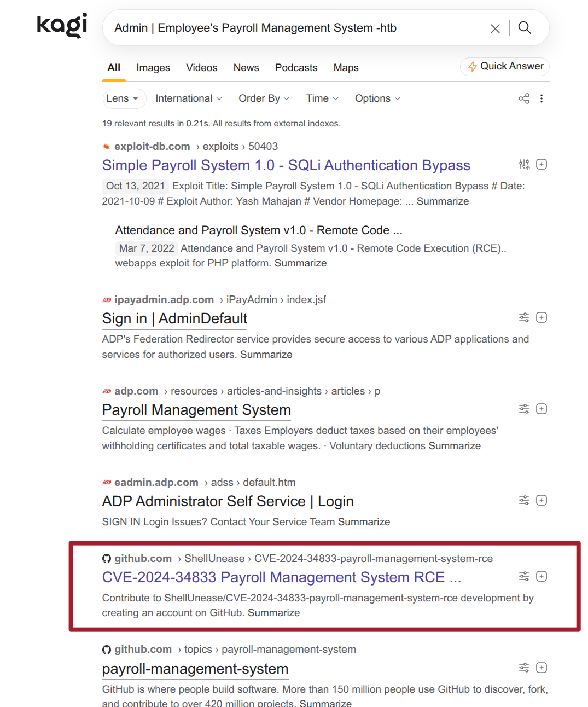This screenshot has height=707, width=588.
Task: Expand the International region dropdown
Action: (189, 98)
